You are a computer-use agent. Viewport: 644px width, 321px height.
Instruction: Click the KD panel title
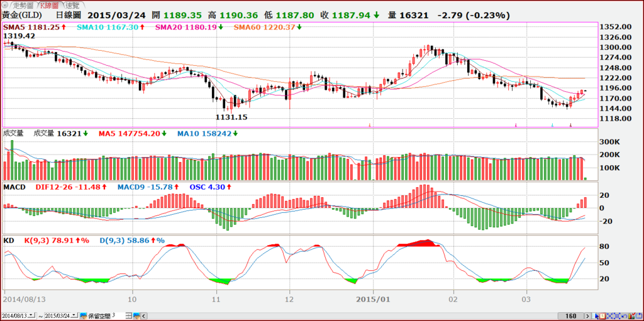point(8,240)
